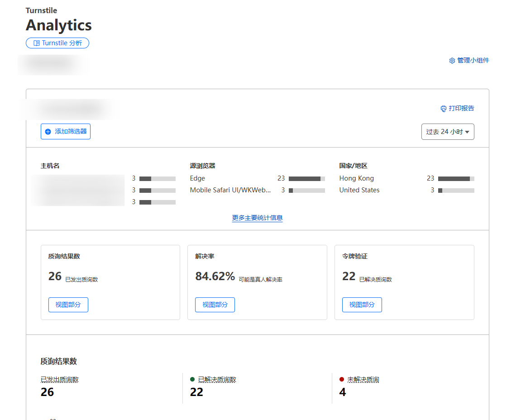This screenshot has width=521, height=420.
Task: Click the green dot next to 已解决质询数
Action: tap(192, 379)
